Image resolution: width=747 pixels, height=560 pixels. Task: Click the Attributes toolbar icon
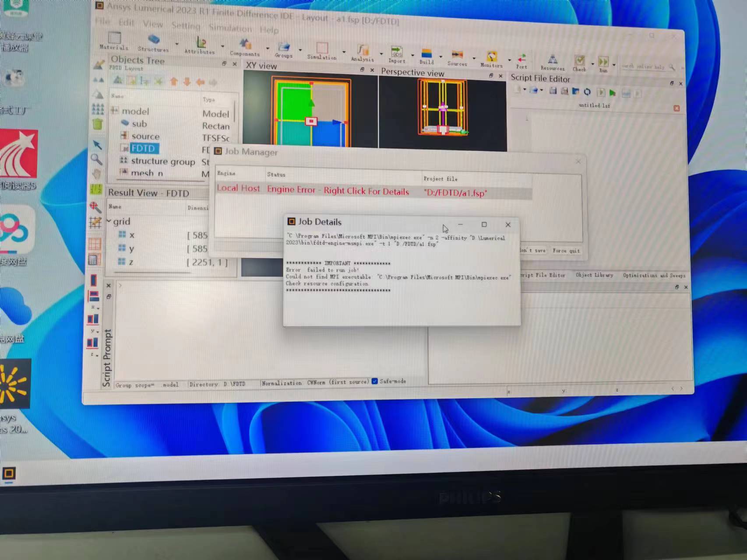(201, 42)
